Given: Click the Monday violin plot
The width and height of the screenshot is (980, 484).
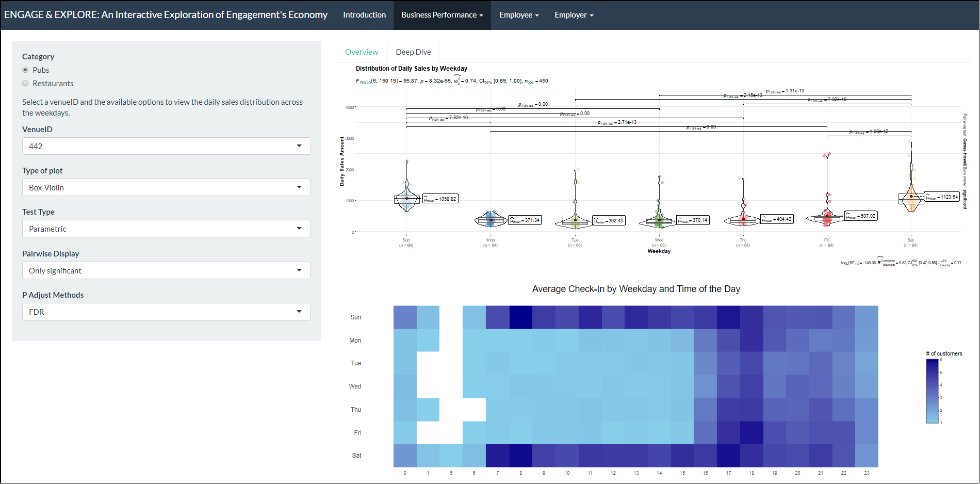Looking at the screenshot, I should coord(491,220).
